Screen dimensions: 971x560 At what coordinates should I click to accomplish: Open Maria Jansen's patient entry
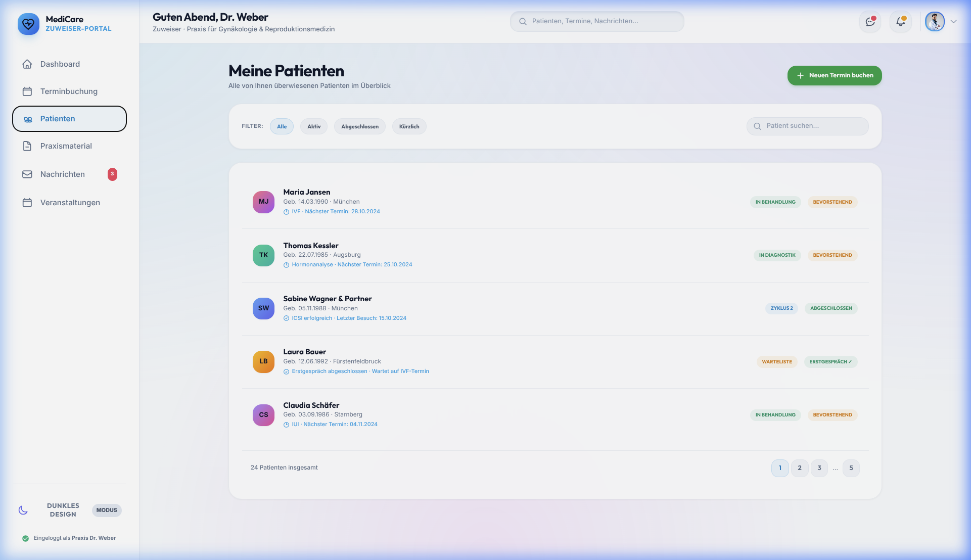[x=555, y=202]
